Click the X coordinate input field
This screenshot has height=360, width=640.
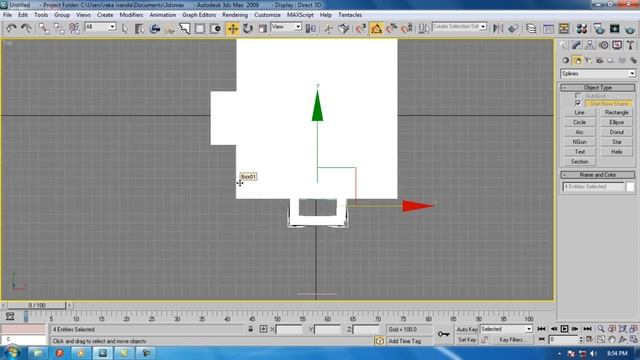(289, 329)
